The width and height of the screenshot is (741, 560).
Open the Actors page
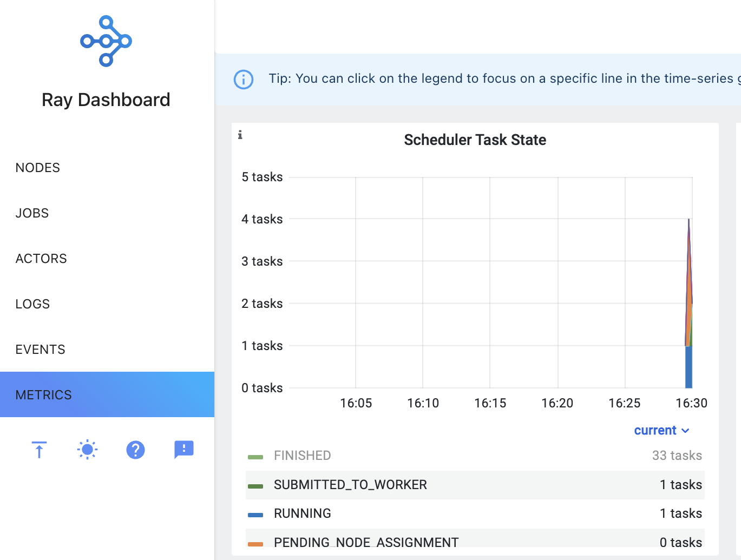41,259
